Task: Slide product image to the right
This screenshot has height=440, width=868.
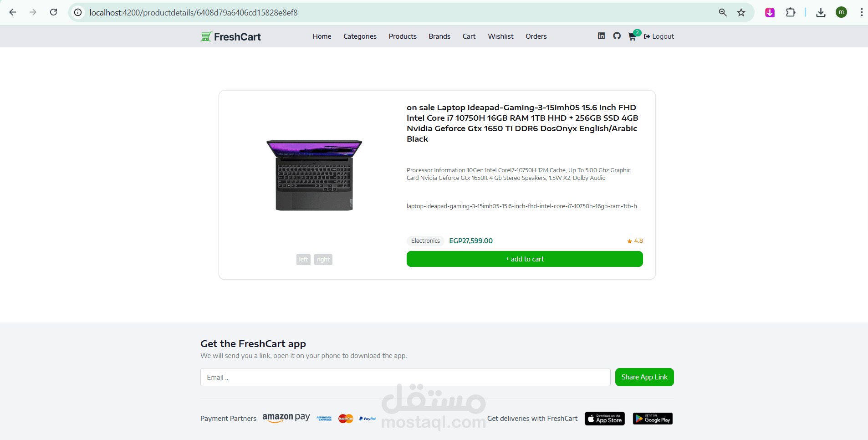Action: click(x=323, y=260)
